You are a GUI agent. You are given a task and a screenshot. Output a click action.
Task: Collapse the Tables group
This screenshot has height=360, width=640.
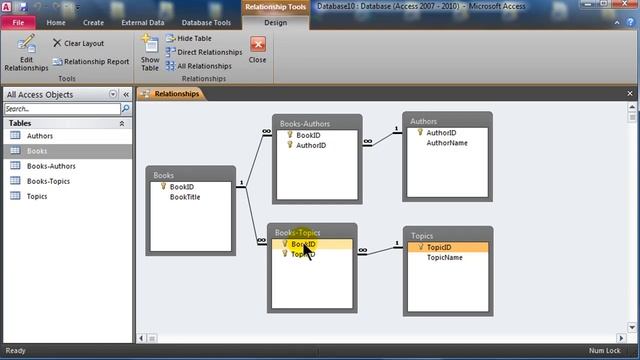point(122,123)
